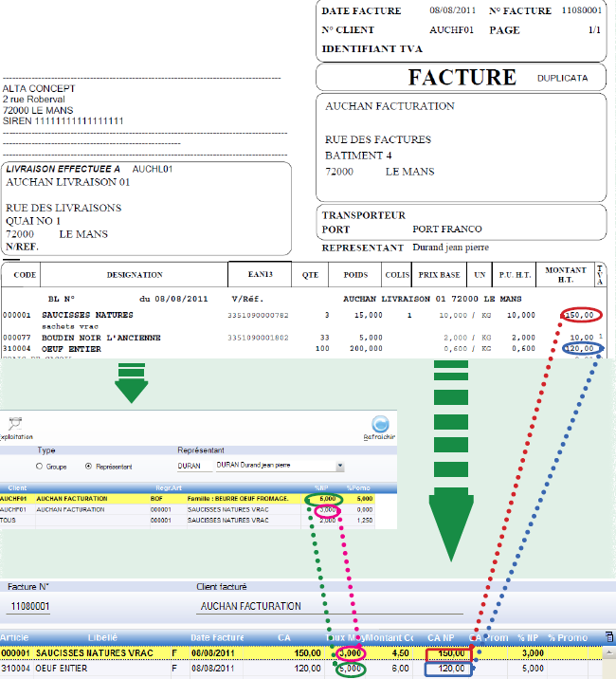Select the Groupe radio button
The image size is (616, 679).
(x=39, y=467)
